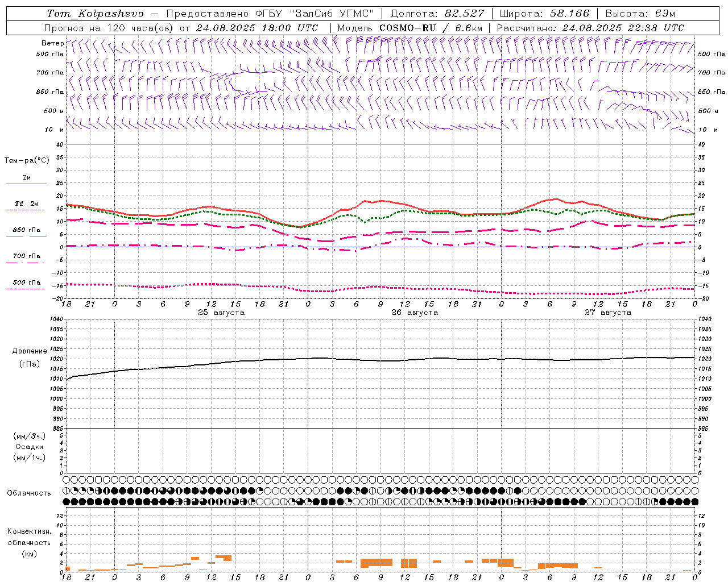This screenshot has height=582, width=728.
Task: Click the model name "COSMO-RU / 6.6км"
Action: pos(431,28)
